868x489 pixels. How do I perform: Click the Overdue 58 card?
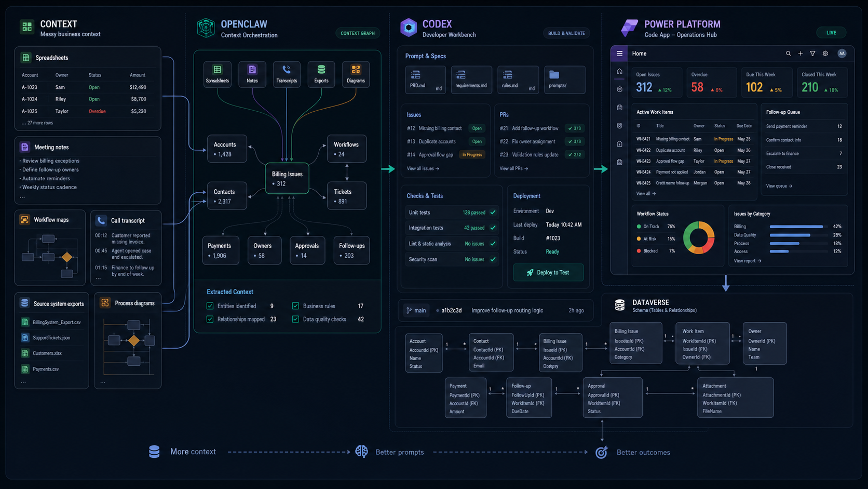(x=712, y=83)
